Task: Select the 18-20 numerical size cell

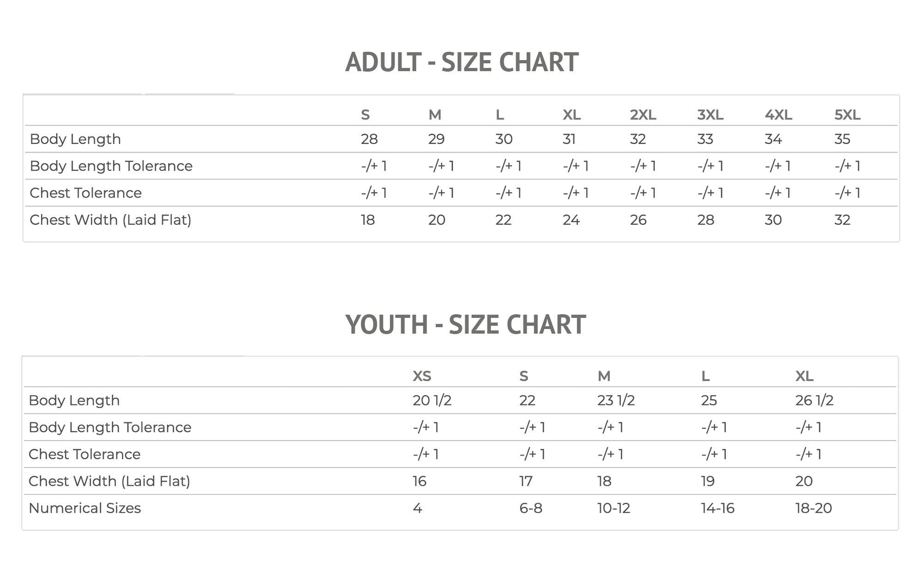Action: pyautogui.click(x=813, y=508)
